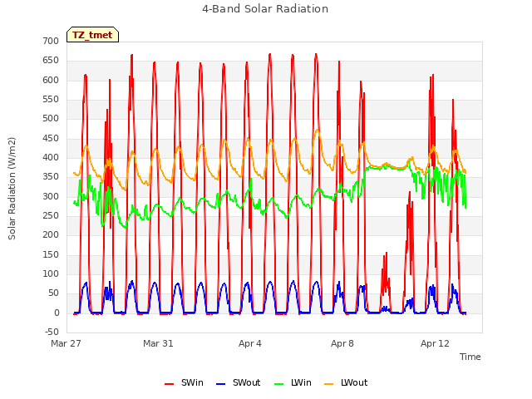The width and height of the screenshot is (532, 399).
Task: Click the 300 y-axis tick label
Action: [x=51, y=196]
